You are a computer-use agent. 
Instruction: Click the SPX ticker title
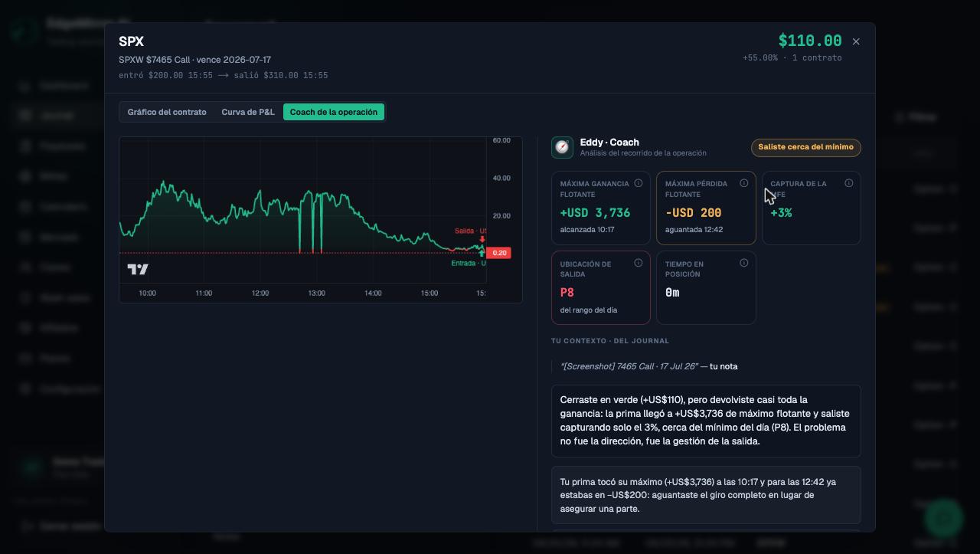pyautogui.click(x=131, y=41)
